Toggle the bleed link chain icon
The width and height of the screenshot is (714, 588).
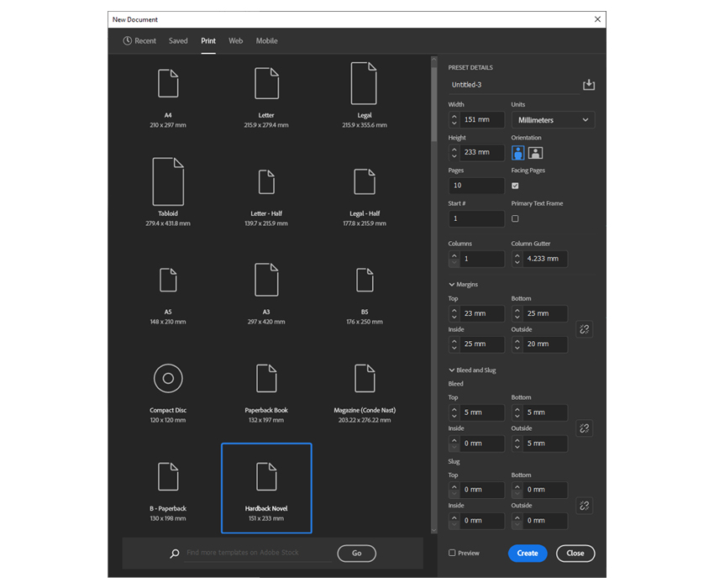point(585,428)
